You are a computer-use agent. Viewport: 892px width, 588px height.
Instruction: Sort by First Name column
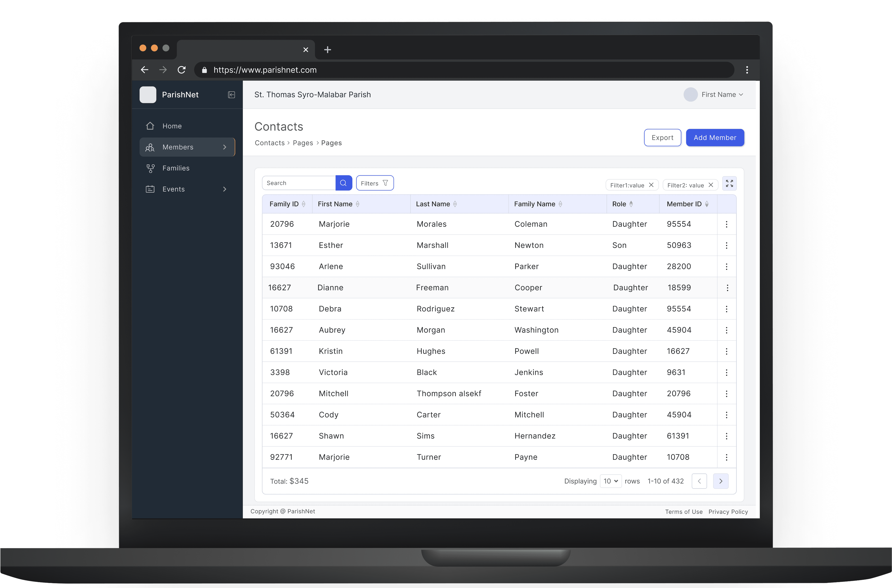pos(358,204)
